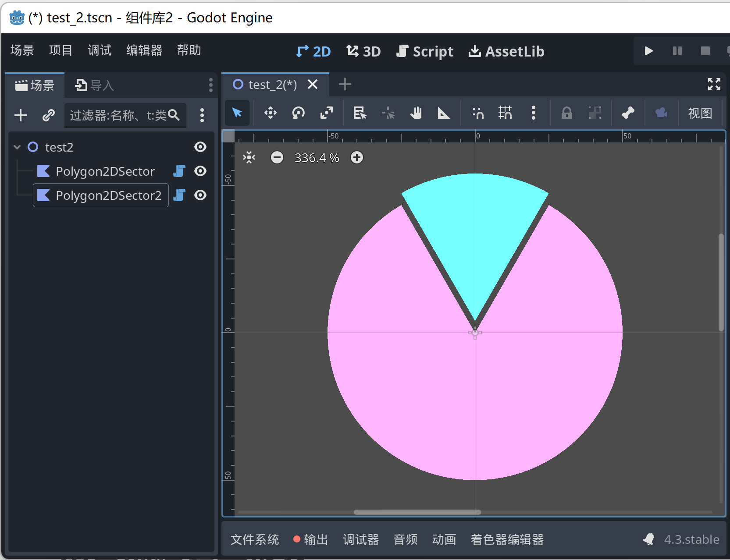Viewport: 730px width, 560px height.
Task: Open the 着色器编辑器 shader editor panel
Action: pos(507,539)
